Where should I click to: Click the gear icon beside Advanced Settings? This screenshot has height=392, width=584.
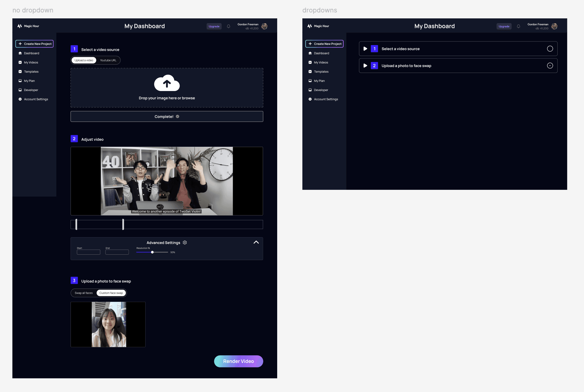coord(185,243)
